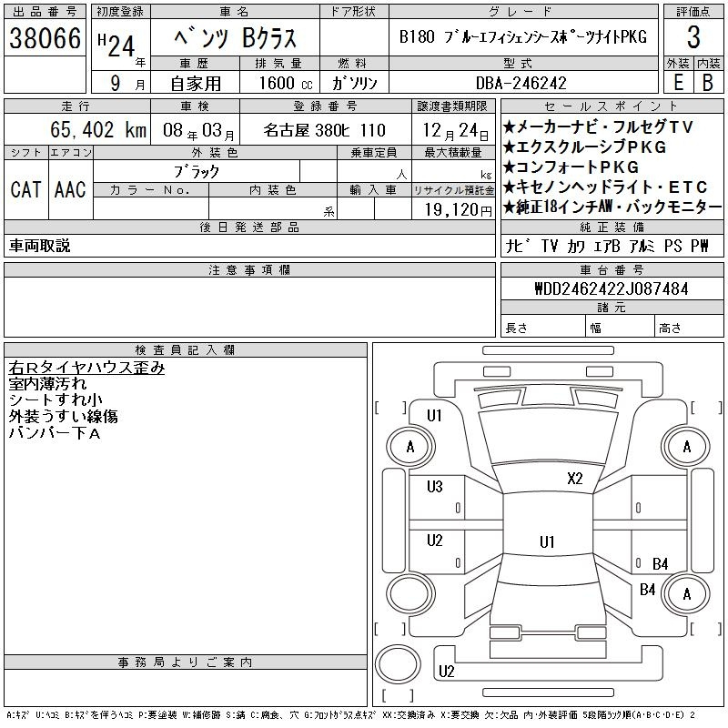This screenshot has height=728, width=728.
Task: Click the 車両取説 text entry
Action: 39,246
